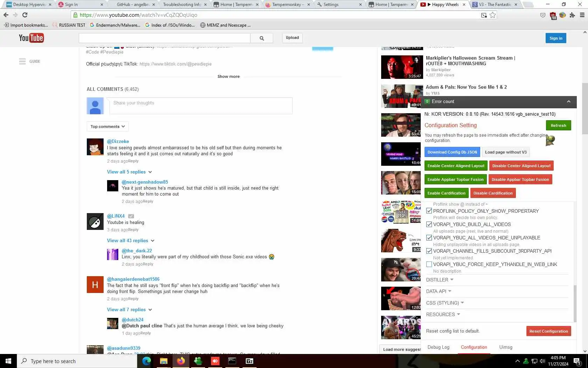The height and width of the screenshot is (368, 588).
Task: Open the red AnyDesk taskbar icon
Action: pos(215,361)
